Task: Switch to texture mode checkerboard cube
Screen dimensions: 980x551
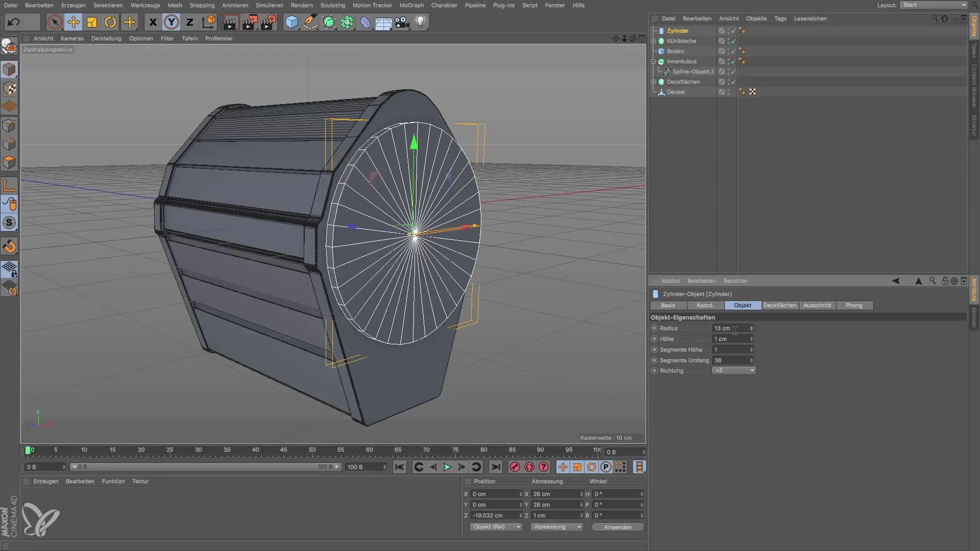Action: click(x=9, y=88)
